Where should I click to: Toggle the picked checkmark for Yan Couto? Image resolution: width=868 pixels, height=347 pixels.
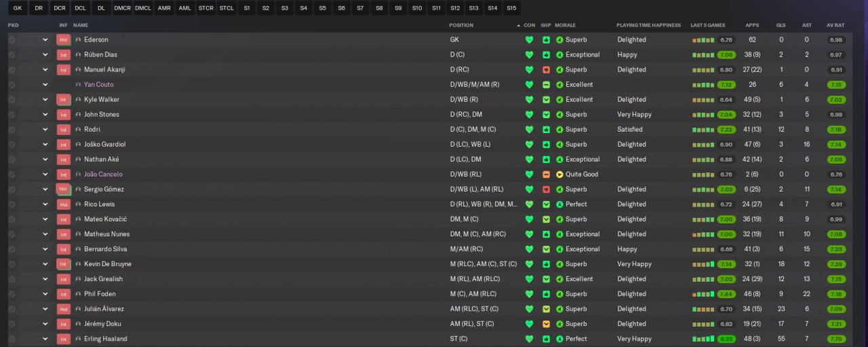click(12, 85)
